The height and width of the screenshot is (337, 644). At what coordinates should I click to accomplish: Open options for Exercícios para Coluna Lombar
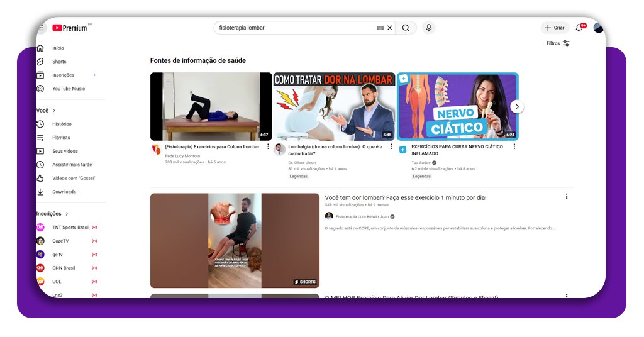(x=268, y=146)
